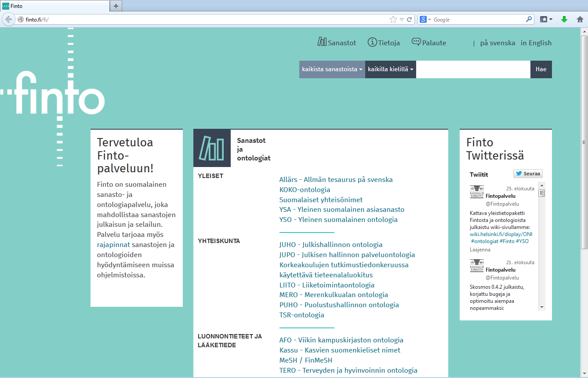Open MeSH / FinMeSH link

point(306,360)
